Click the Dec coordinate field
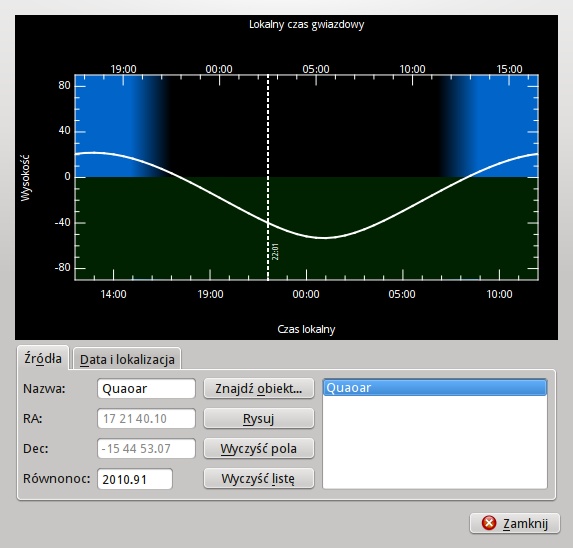This screenshot has height=548, width=573. tap(146, 448)
